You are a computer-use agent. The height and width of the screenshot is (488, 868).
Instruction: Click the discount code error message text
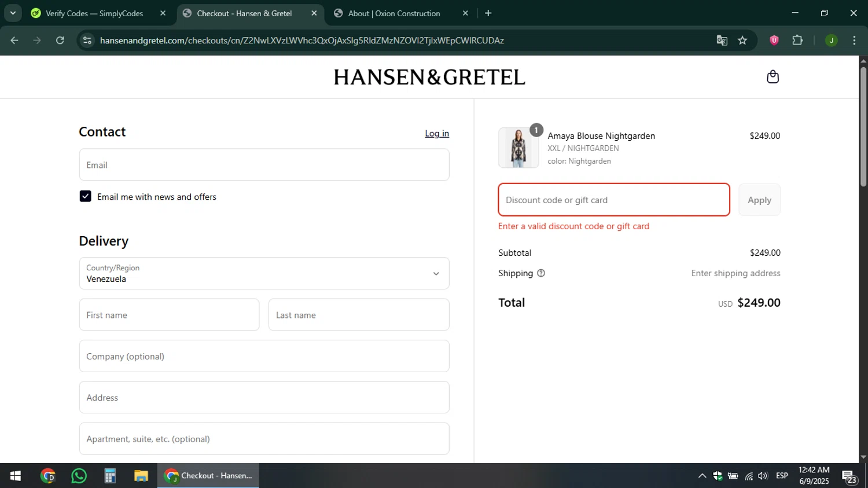[x=573, y=226]
